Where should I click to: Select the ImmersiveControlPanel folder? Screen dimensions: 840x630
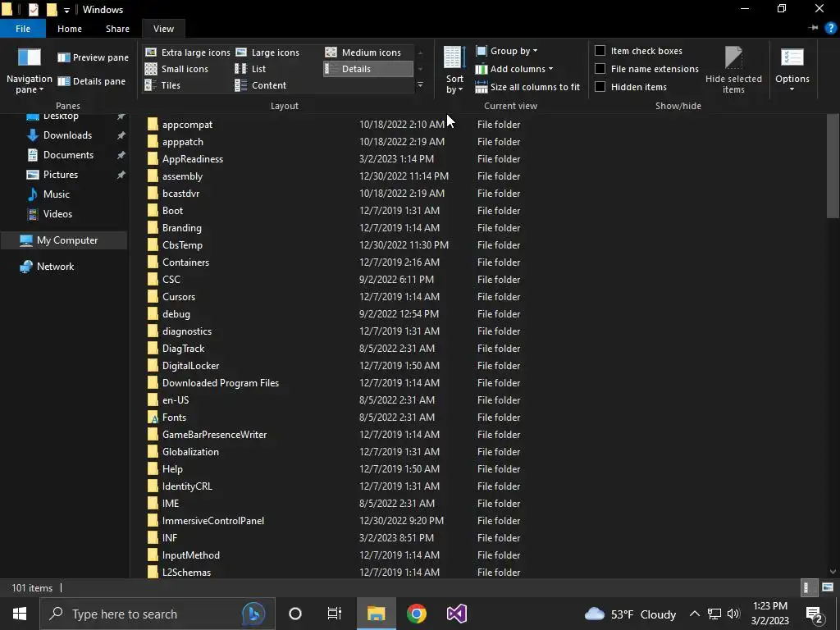tap(212, 521)
